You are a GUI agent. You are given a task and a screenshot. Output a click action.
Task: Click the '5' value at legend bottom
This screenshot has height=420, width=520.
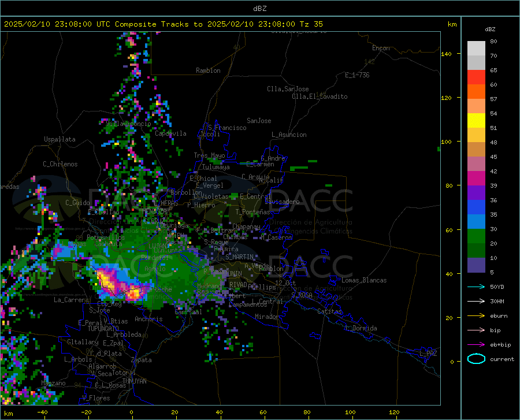click(x=492, y=272)
